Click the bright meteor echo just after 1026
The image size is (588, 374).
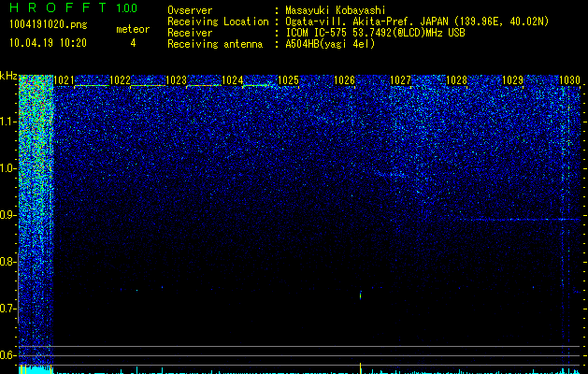[x=361, y=295]
